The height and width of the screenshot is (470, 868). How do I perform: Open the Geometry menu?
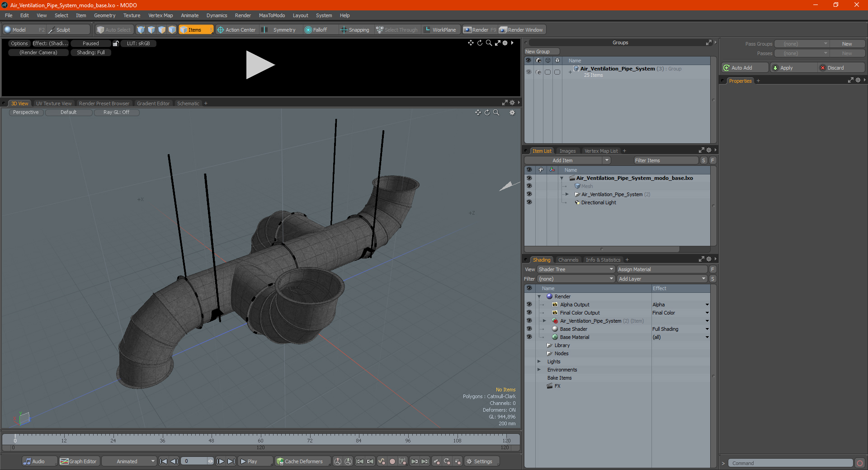tap(104, 15)
